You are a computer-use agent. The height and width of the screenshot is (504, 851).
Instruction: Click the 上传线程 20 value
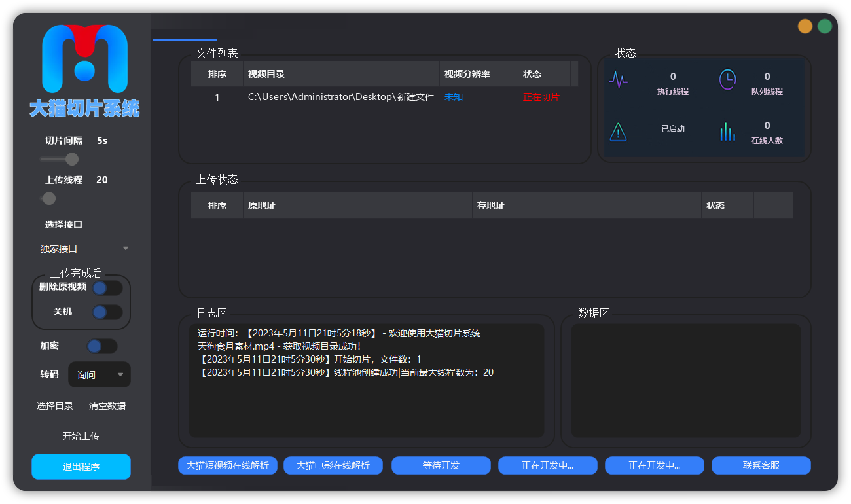pos(102,180)
